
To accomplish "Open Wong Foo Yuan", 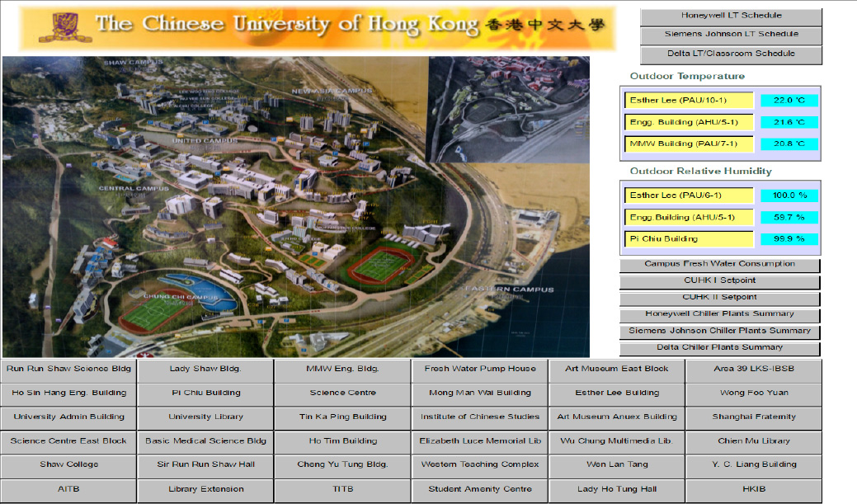I will 754,394.
